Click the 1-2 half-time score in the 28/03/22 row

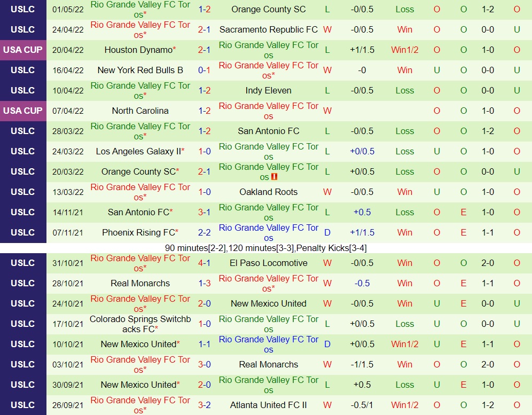click(488, 131)
